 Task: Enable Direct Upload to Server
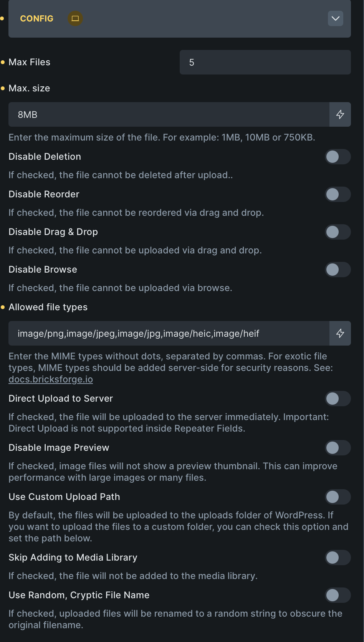click(338, 399)
